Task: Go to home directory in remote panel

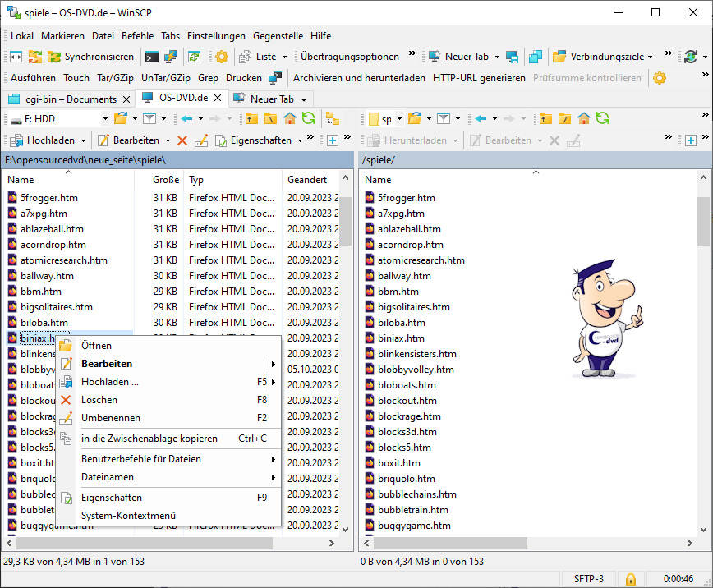Action: click(583, 119)
